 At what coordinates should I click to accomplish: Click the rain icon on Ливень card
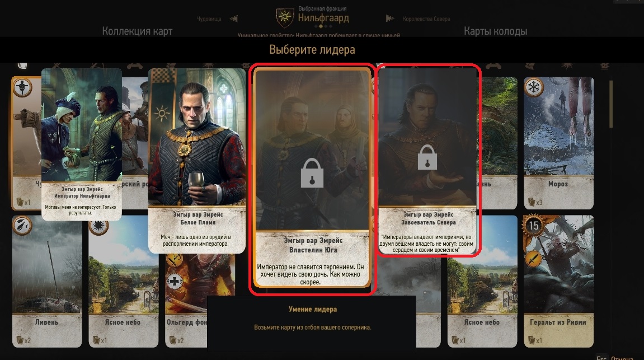(22, 225)
